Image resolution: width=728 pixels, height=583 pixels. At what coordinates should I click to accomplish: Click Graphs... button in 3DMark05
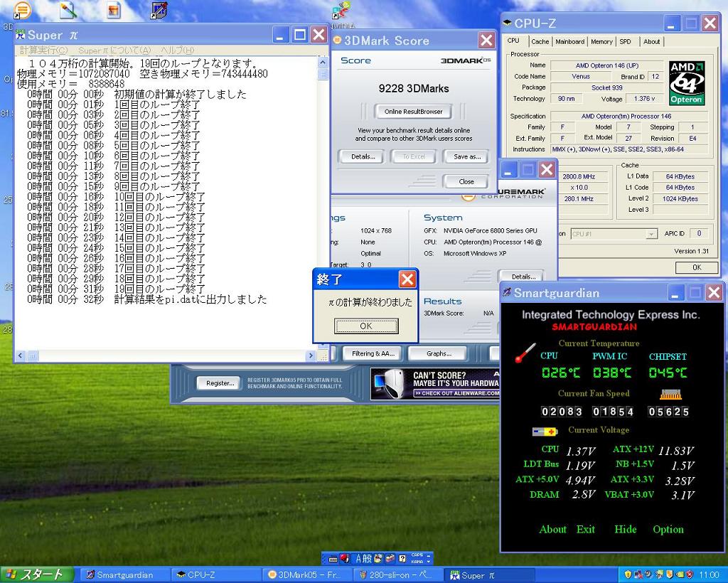438,353
